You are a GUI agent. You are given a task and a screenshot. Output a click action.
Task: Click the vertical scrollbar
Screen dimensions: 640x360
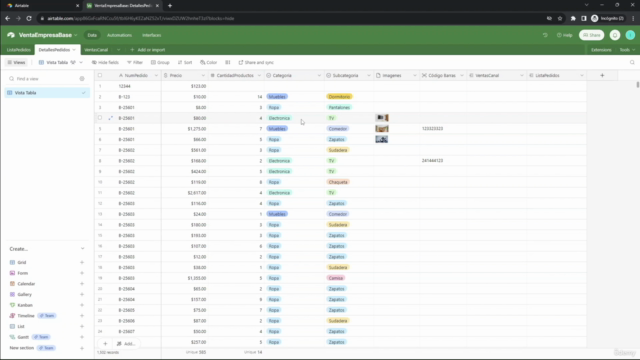tap(637, 84)
